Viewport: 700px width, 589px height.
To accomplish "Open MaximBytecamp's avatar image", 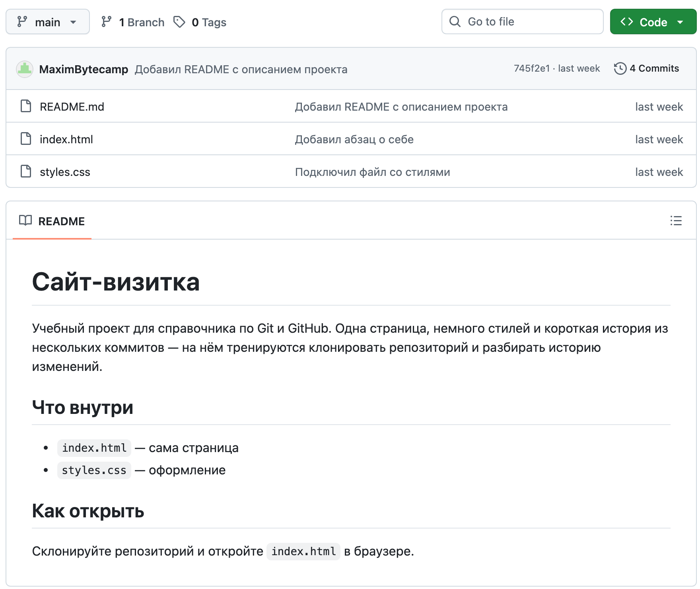I will pyautogui.click(x=25, y=69).
